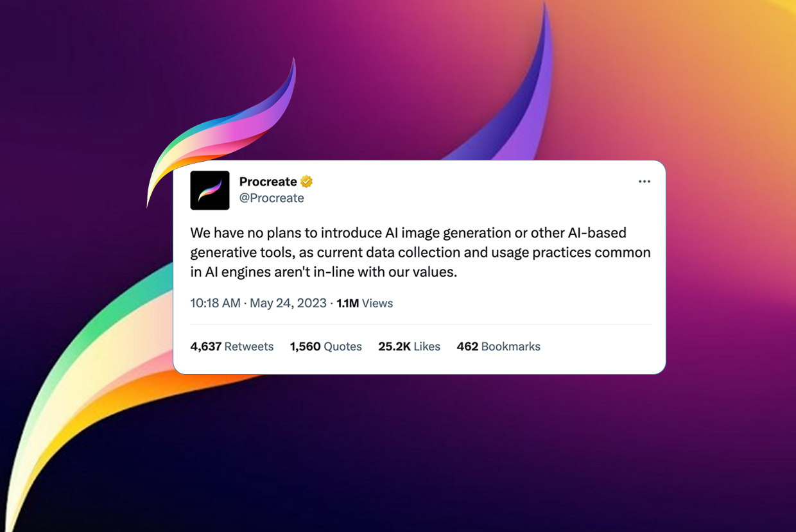Image resolution: width=796 pixels, height=532 pixels.
Task: View the 1.1M Views analytics
Action: [365, 303]
